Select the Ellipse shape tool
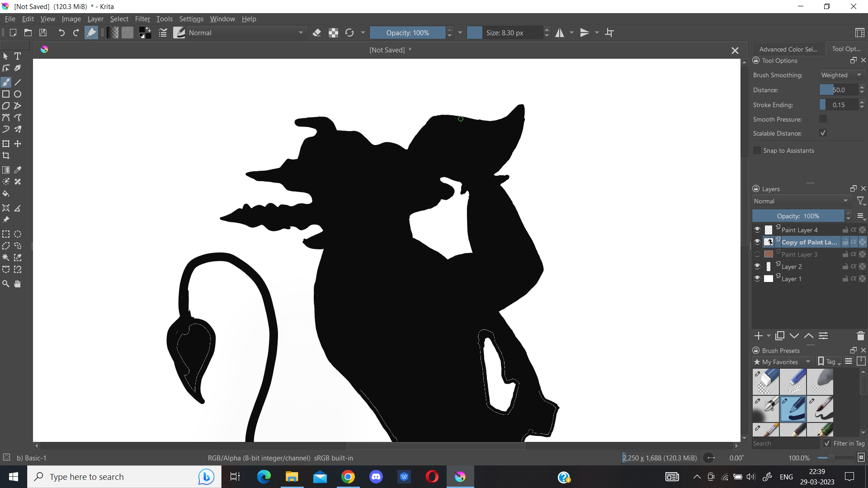 pos(18,94)
